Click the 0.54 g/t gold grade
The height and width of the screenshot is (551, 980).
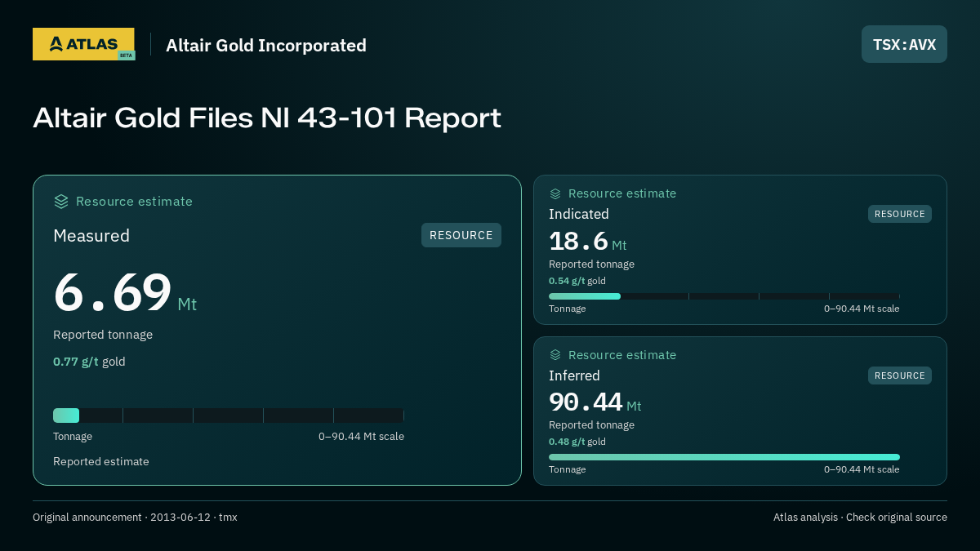[x=577, y=281]
